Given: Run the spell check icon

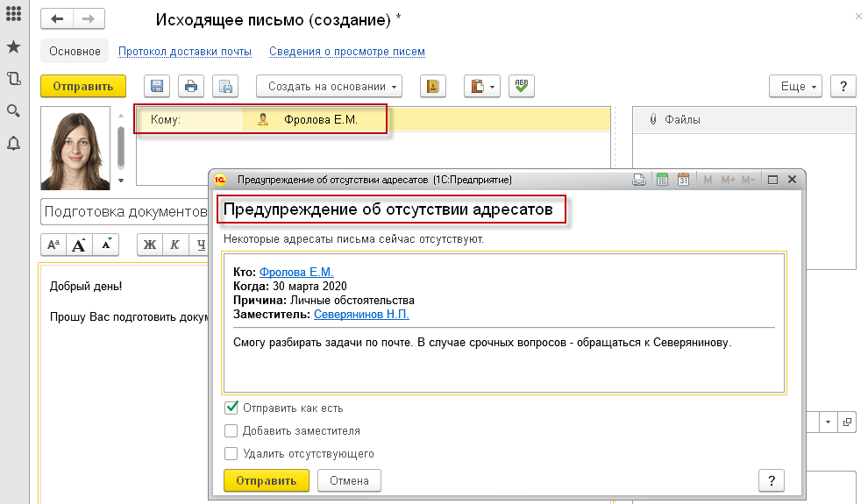Looking at the screenshot, I should coord(522,86).
